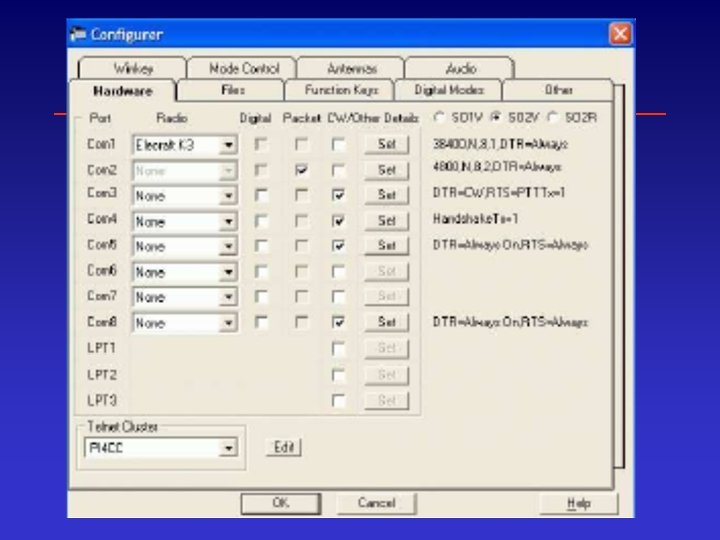Open the Com7 radio dropdown

tap(185, 297)
